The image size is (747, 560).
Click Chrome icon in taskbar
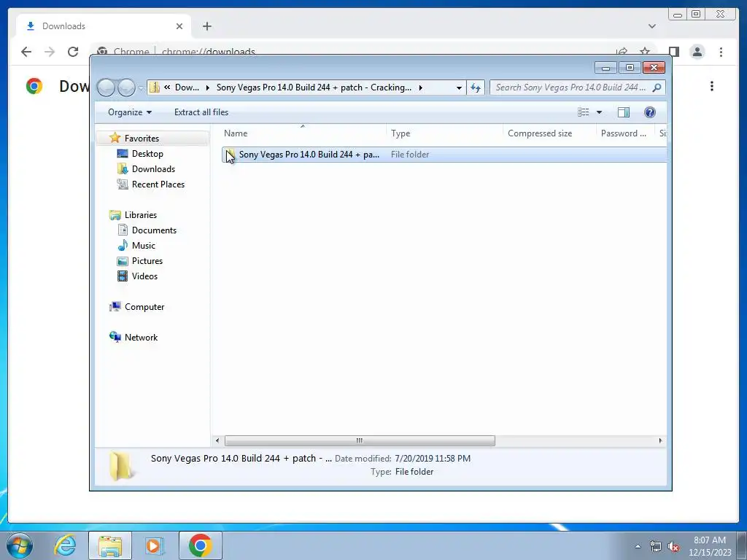pos(200,545)
